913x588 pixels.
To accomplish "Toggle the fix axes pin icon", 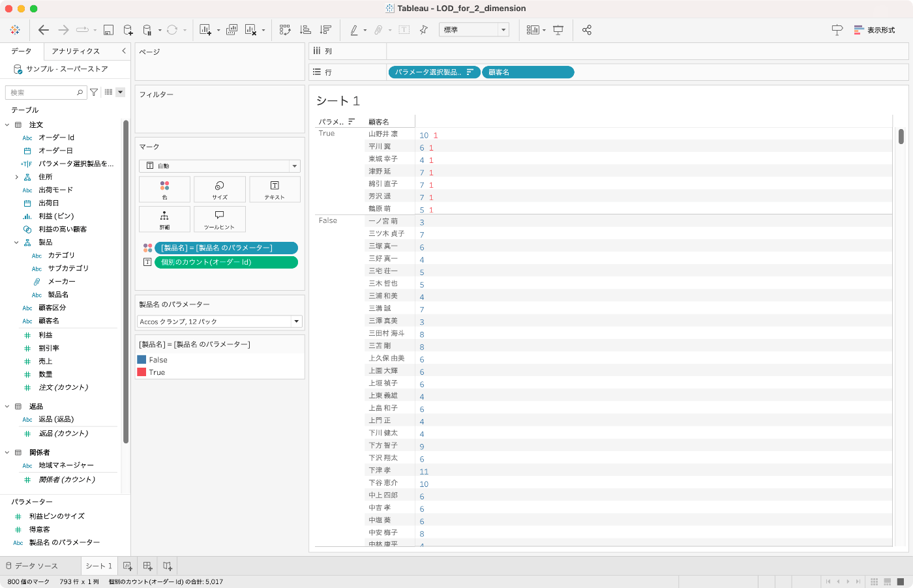I will 424,30.
